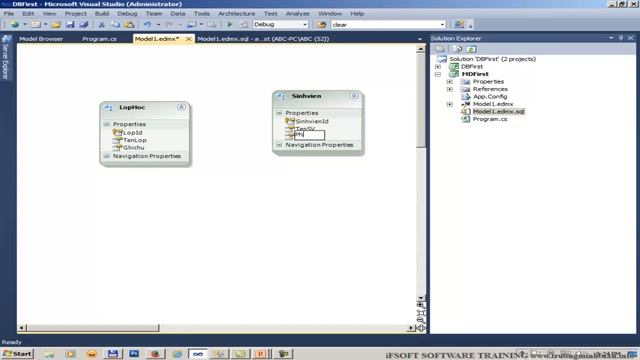Collapse LopHoc Properties section

tap(107, 124)
